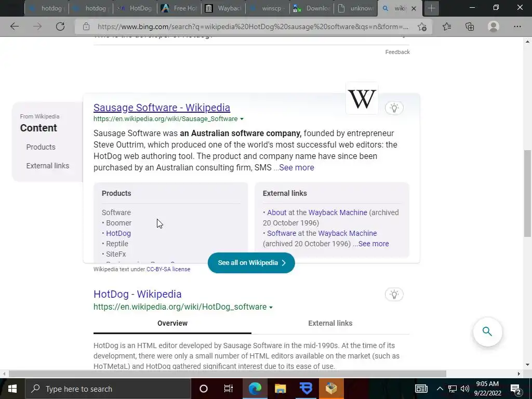Expand See more in External links card
Image resolution: width=532 pixels, height=399 pixels.
pyautogui.click(x=374, y=244)
